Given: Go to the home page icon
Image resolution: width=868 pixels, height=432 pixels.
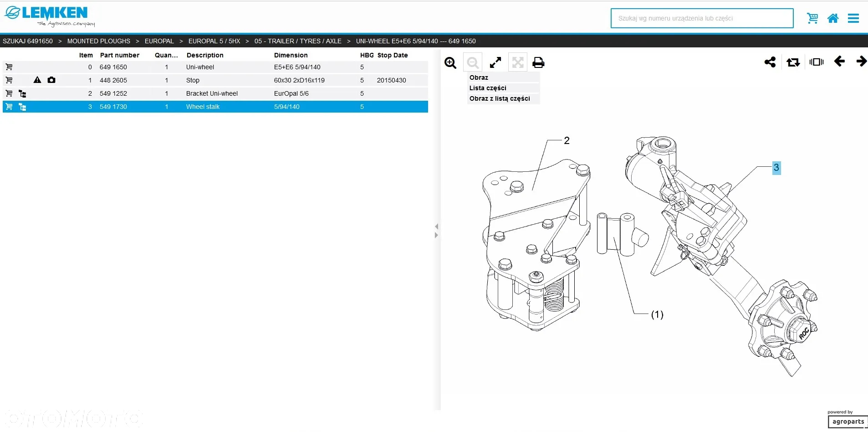Looking at the screenshot, I should tap(833, 18).
